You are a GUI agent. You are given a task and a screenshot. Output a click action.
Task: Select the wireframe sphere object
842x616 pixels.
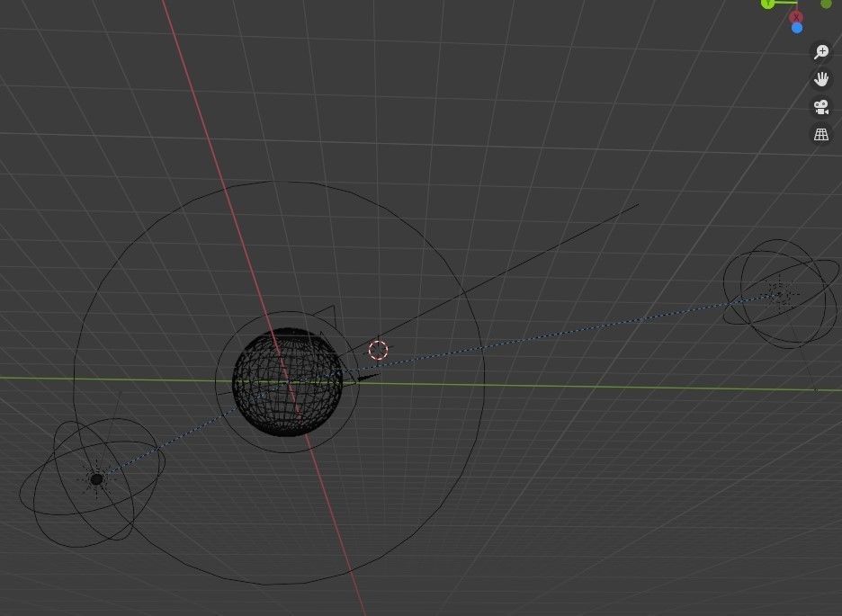pos(287,381)
